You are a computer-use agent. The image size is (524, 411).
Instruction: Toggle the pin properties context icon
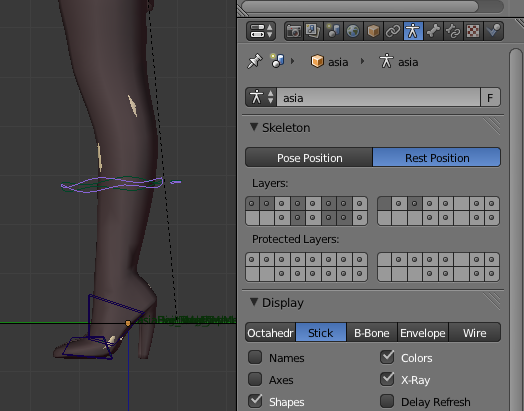pos(255,61)
